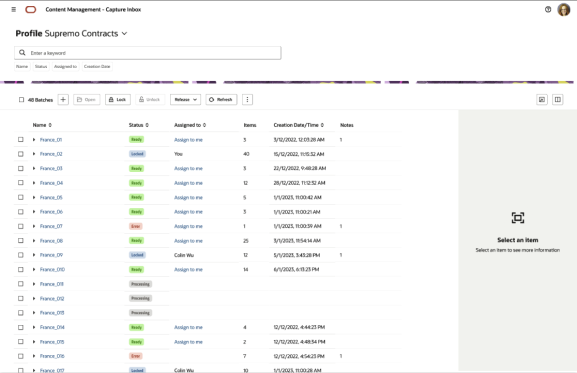The width and height of the screenshot is (577, 373).
Task: Click the Lock toolbar button
Action: [x=118, y=100]
